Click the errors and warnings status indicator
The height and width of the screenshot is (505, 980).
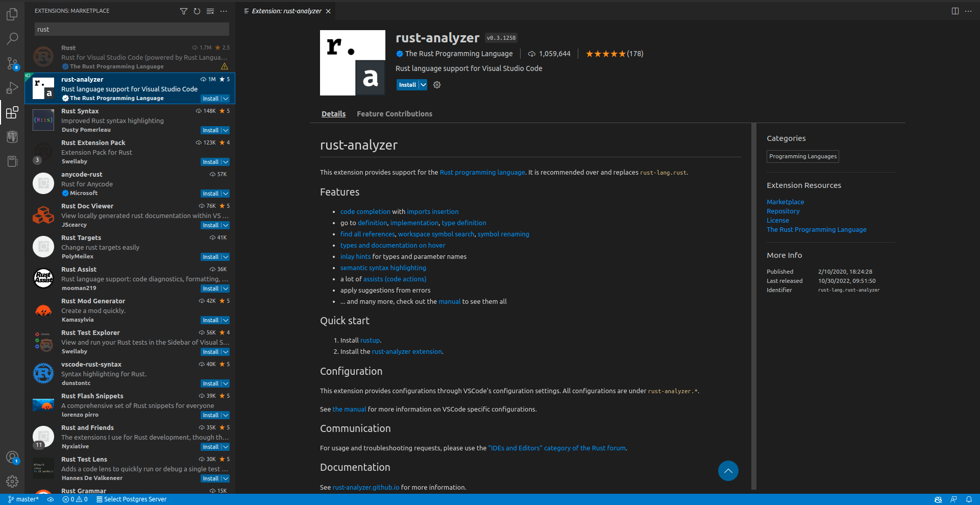pyautogui.click(x=75, y=499)
